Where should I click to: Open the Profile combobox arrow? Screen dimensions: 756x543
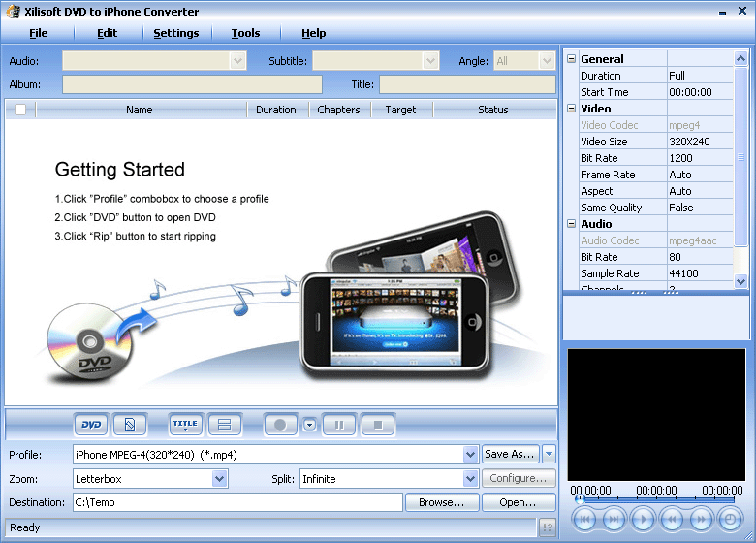point(471,454)
